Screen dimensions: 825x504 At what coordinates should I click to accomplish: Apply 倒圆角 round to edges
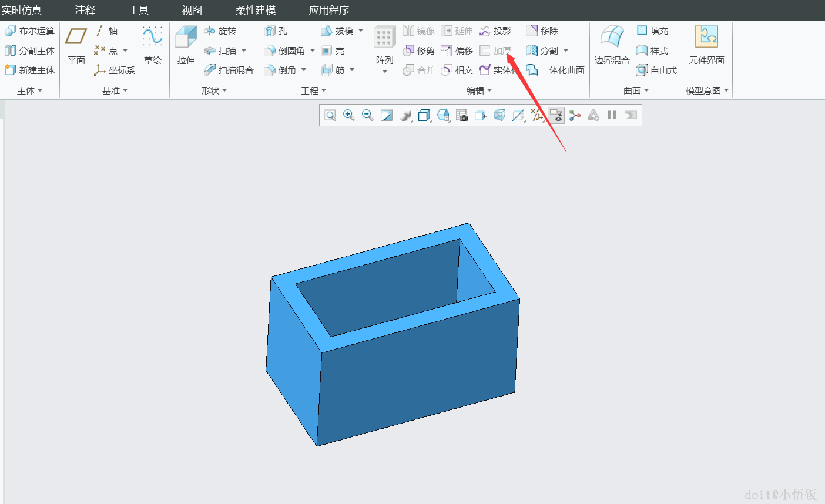click(x=284, y=51)
